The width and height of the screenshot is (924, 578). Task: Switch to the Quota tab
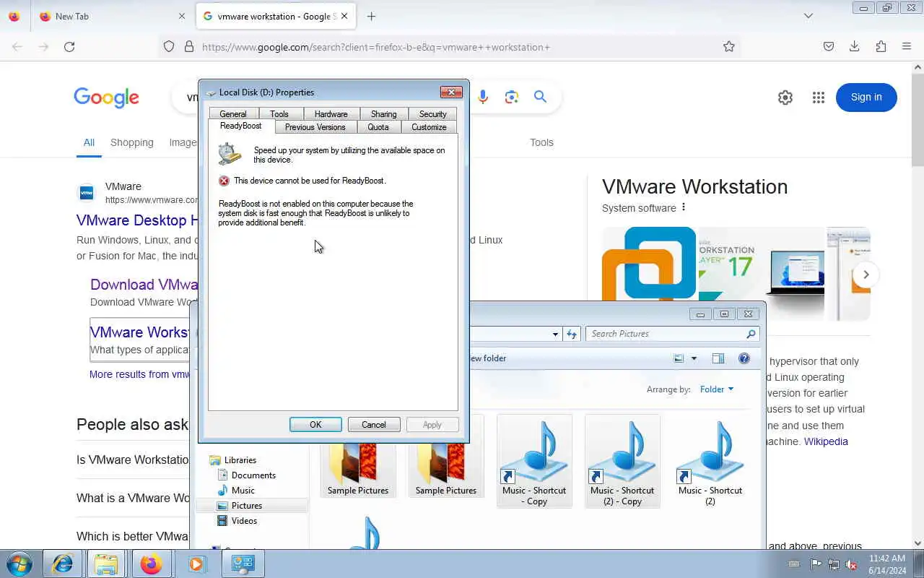pyautogui.click(x=378, y=127)
